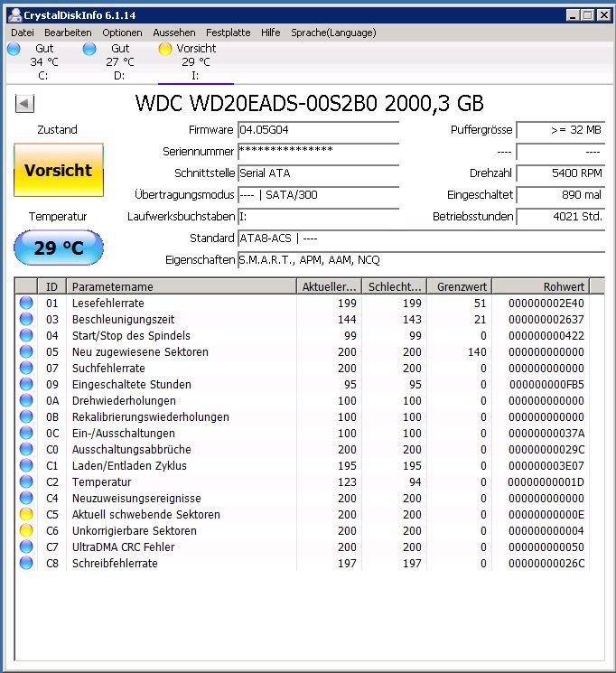Click the Puffergrösse value >= 32 MB

click(560, 130)
